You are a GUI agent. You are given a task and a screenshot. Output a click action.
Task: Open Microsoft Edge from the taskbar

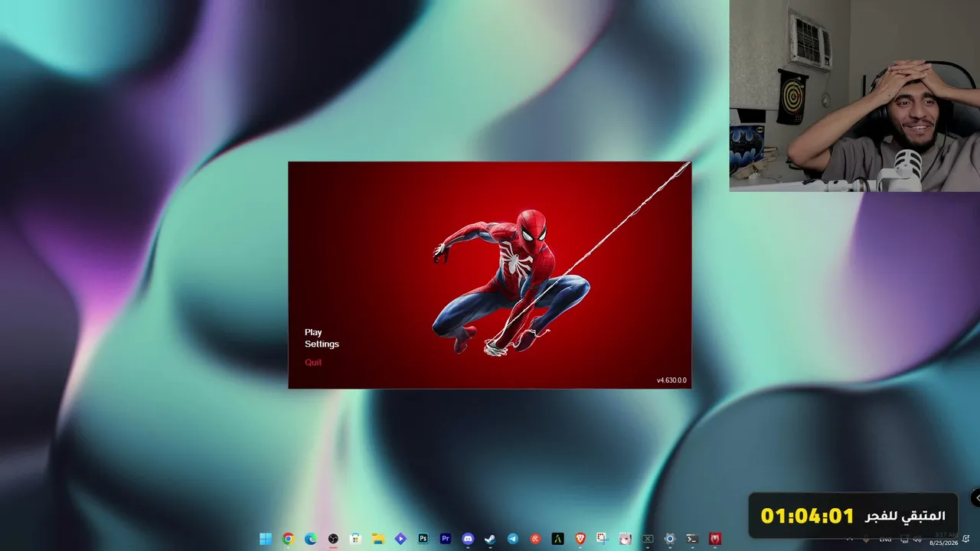(310, 539)
